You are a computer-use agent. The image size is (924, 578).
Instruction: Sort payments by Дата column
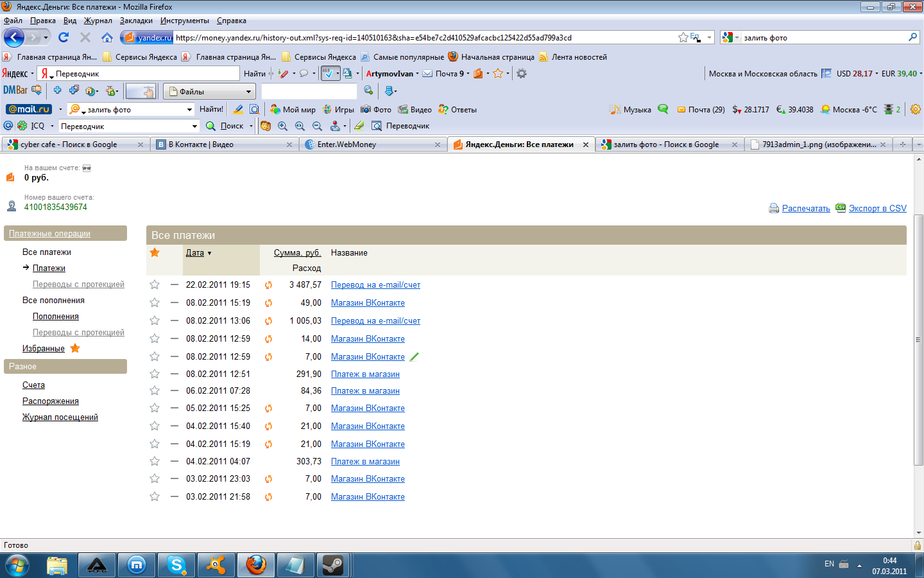195,252
